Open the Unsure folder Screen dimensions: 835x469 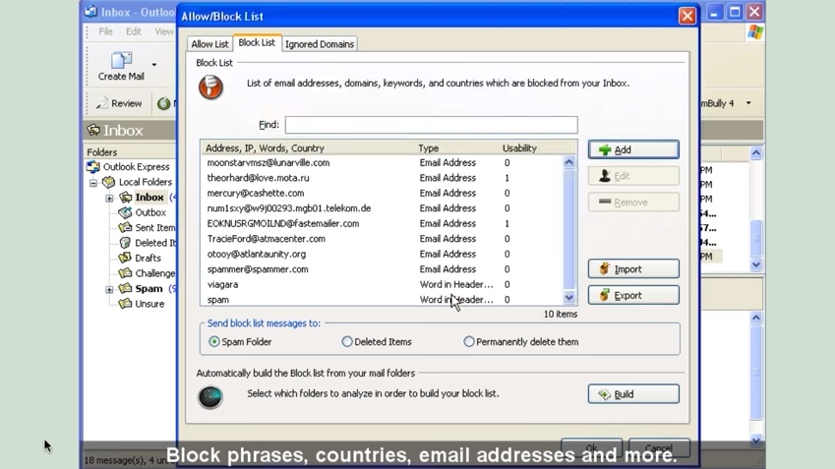pyautogui.click(x=149, y=304)
